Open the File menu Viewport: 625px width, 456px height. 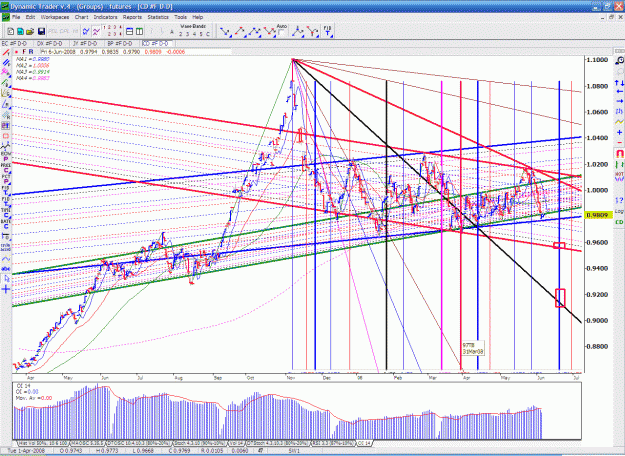(x=16, y=18)
